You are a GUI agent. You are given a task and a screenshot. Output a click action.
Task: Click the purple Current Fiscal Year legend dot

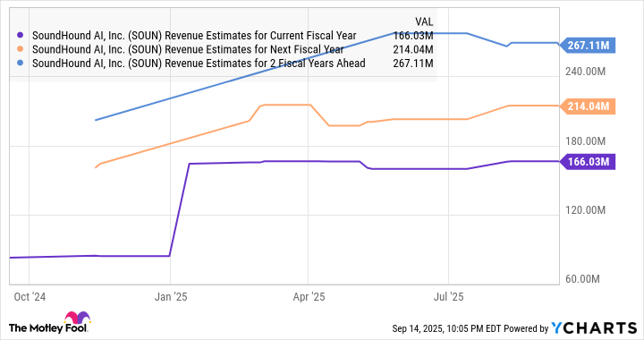click(x=21, y=35)
